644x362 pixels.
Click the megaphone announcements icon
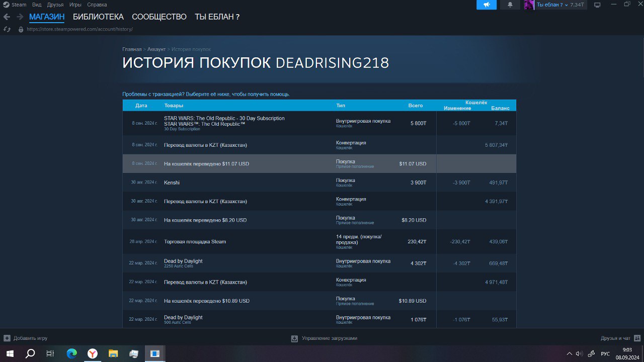487,5
